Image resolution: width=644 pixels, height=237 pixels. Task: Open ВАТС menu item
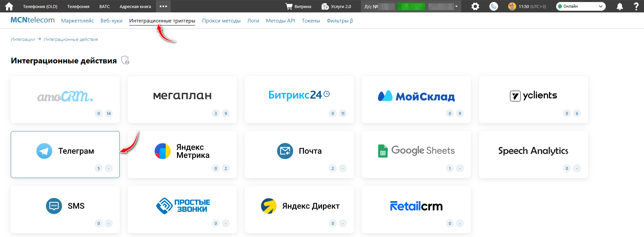click(x=105, y=6)
